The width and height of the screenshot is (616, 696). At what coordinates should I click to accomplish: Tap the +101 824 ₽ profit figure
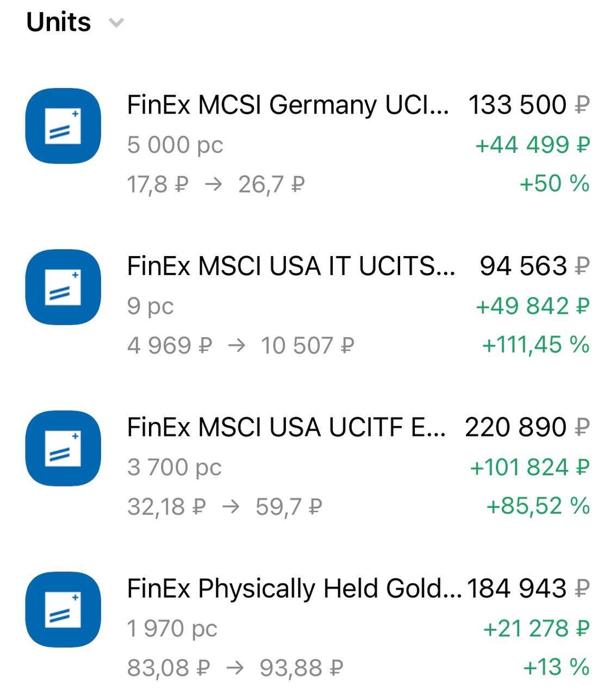(530, 467)
